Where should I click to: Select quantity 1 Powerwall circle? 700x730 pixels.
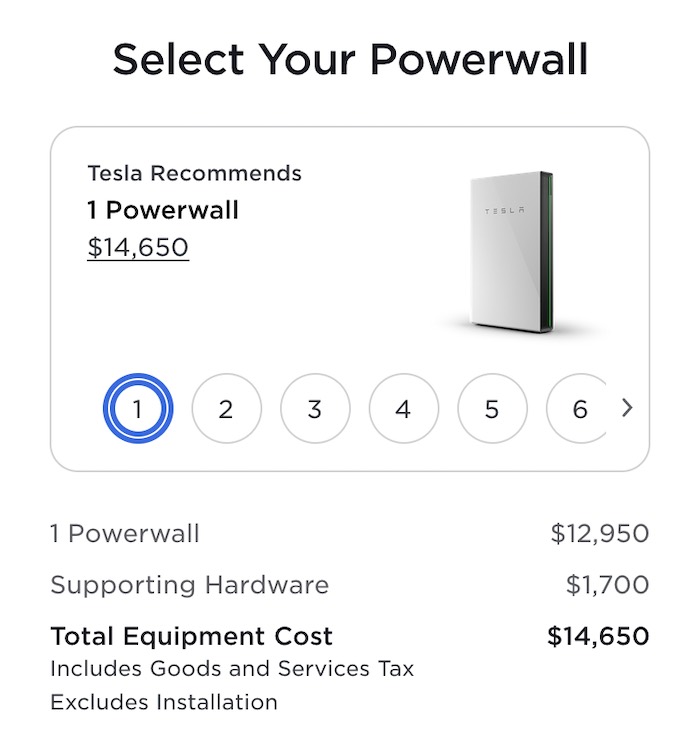[138, 408]
